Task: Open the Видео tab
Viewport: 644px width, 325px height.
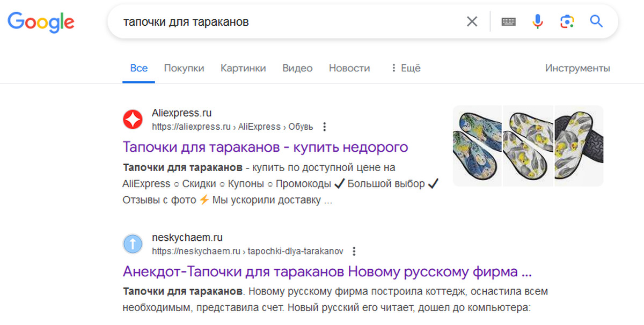Action: (x=297, y=68)
